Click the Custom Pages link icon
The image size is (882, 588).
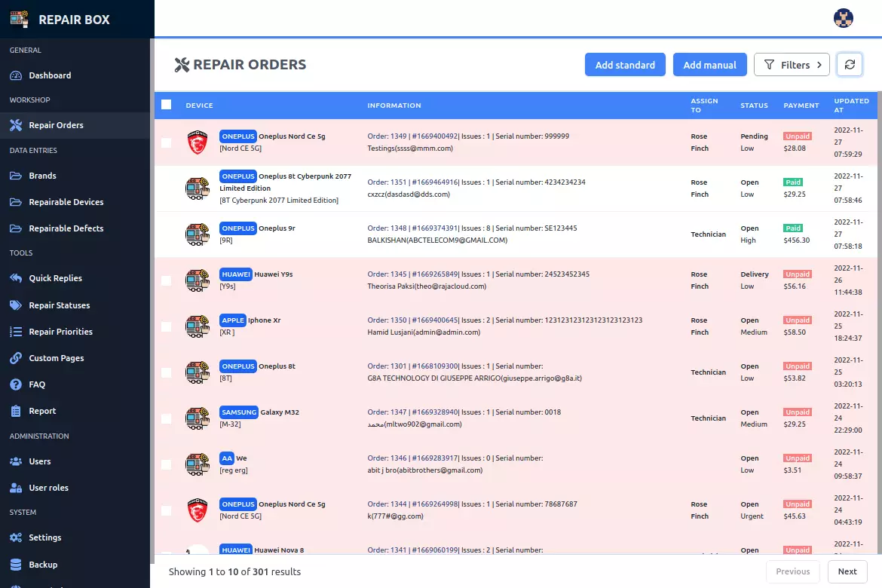click(x=16, y=358)
